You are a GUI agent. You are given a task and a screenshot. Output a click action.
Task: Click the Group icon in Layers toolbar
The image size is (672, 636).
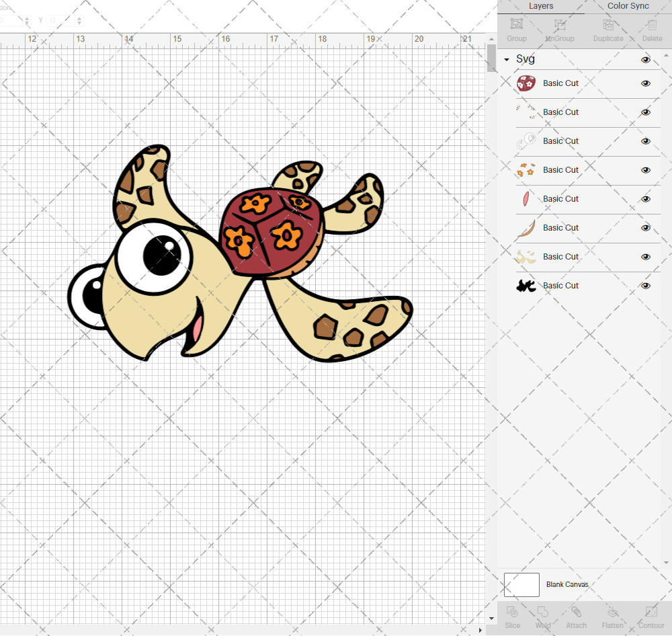[516, 24]
